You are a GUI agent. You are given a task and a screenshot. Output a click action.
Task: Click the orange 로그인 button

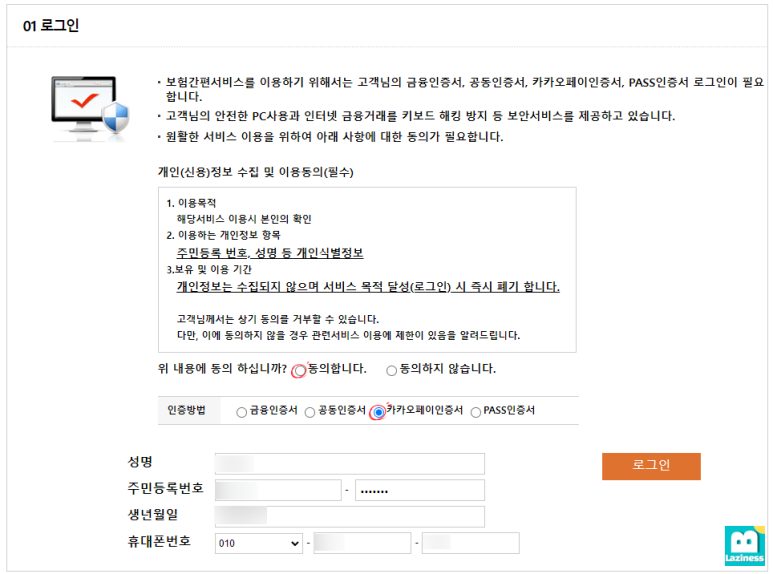click(651, 466)
